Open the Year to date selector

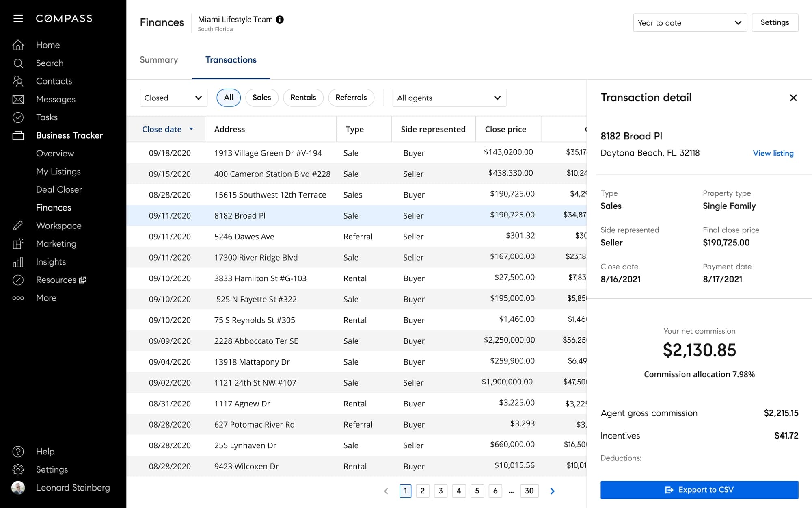coord(690,23)
